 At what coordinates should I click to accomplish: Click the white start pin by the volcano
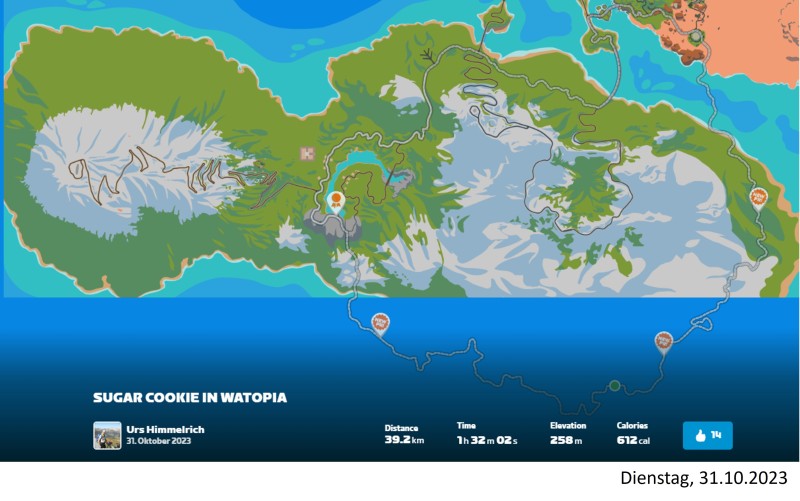pos(338,200)
